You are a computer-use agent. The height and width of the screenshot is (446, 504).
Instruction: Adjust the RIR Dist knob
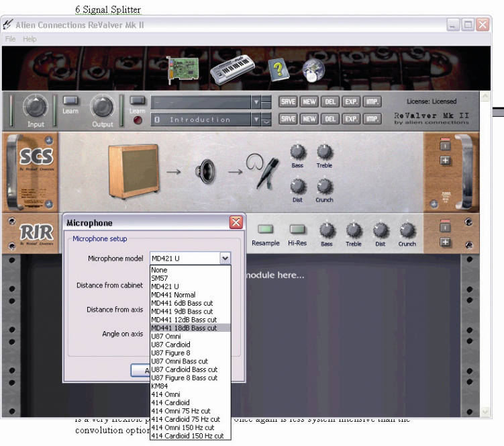(381, 230)
